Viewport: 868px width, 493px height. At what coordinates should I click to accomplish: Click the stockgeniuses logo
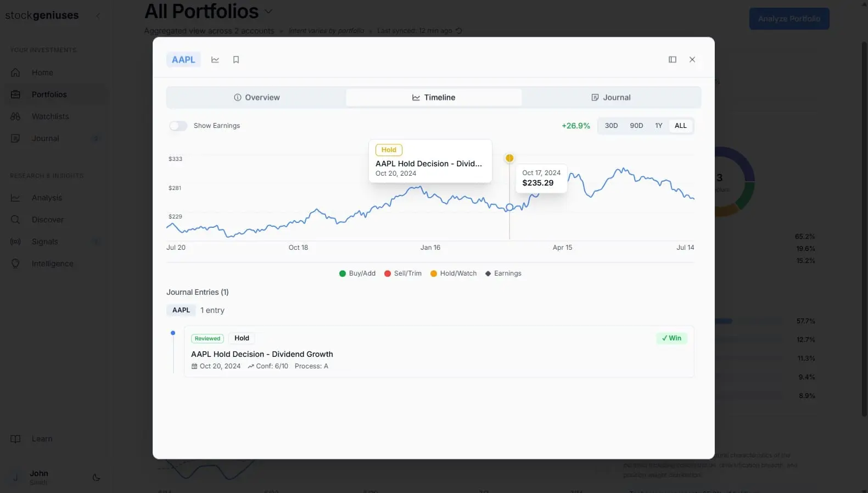(42, 15)
